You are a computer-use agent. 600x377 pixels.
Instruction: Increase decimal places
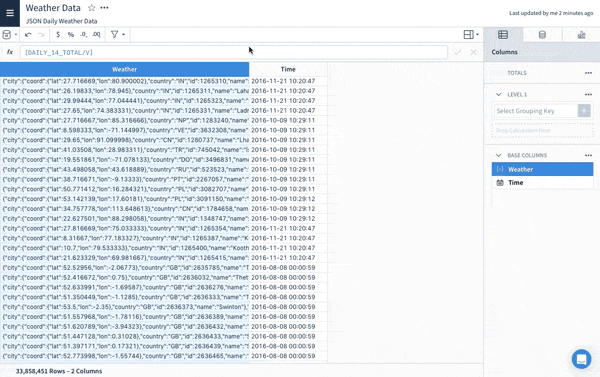pyautogui.click(x=96, y=34)
